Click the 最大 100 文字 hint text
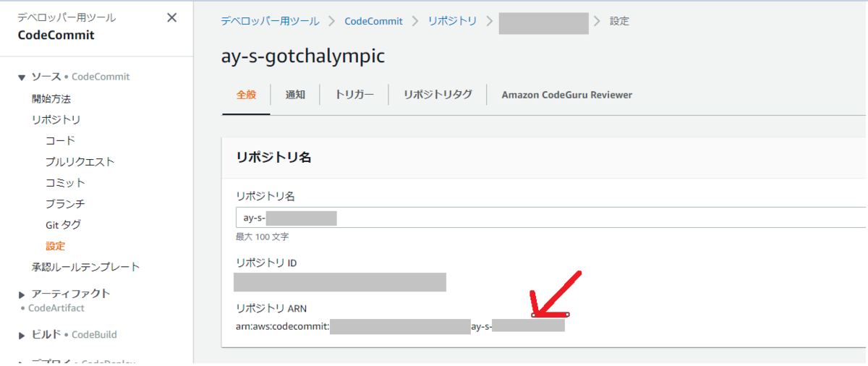 tap(263, 237)
